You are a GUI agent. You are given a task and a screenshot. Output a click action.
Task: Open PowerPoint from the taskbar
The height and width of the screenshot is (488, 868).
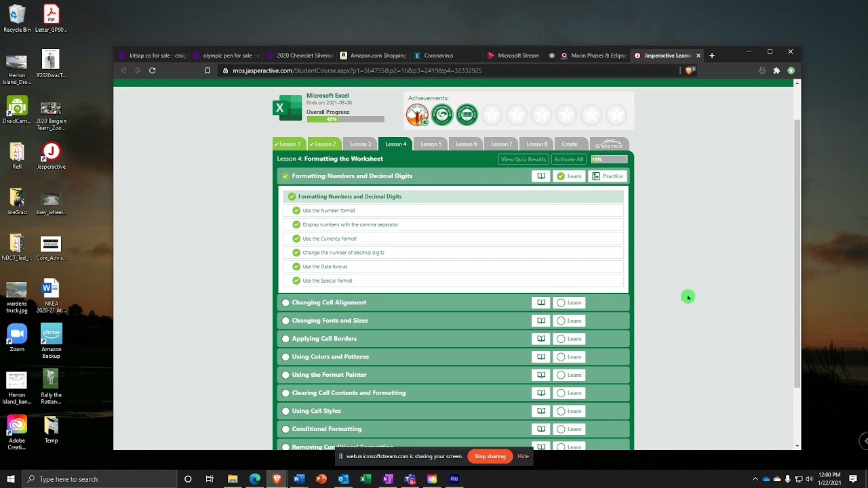[321, 479]
